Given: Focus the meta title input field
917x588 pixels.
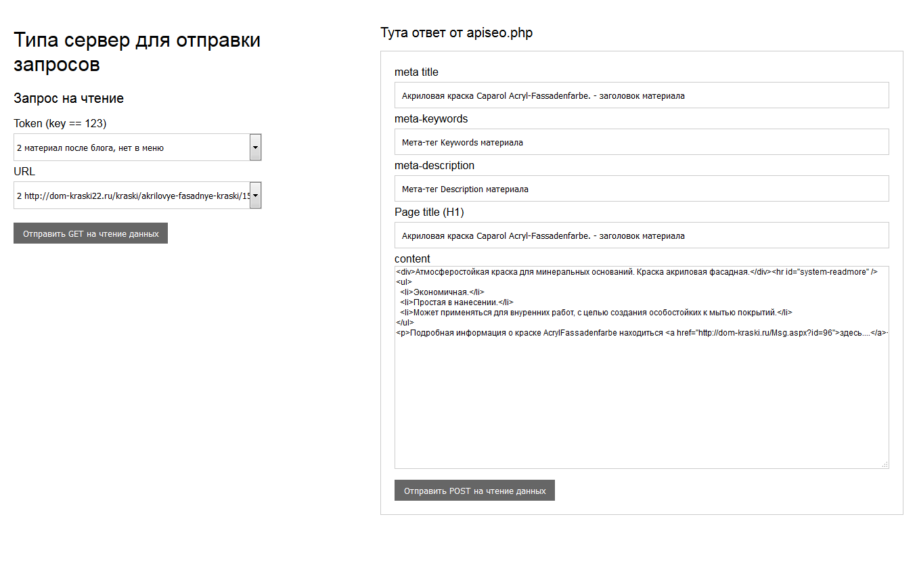Looking at the screenshot, I should tap(641, 95).
